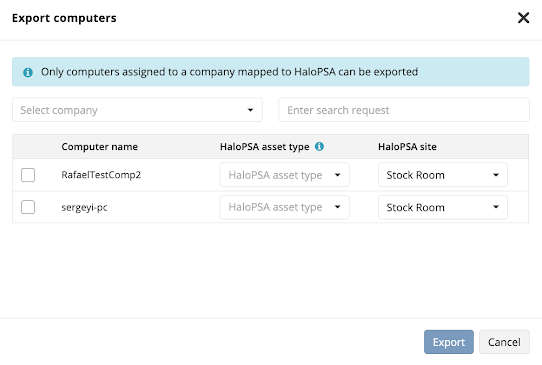Viewport: 542px width, 365px height.
Task: Tick the checkbox for RafaelTestComp2
Action: coord(28,175)
